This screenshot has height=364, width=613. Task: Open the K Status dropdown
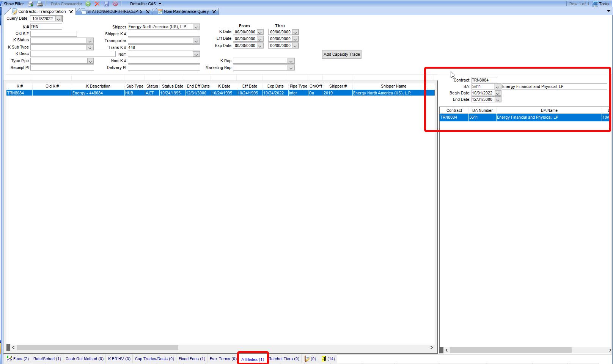tap(90, 41)
